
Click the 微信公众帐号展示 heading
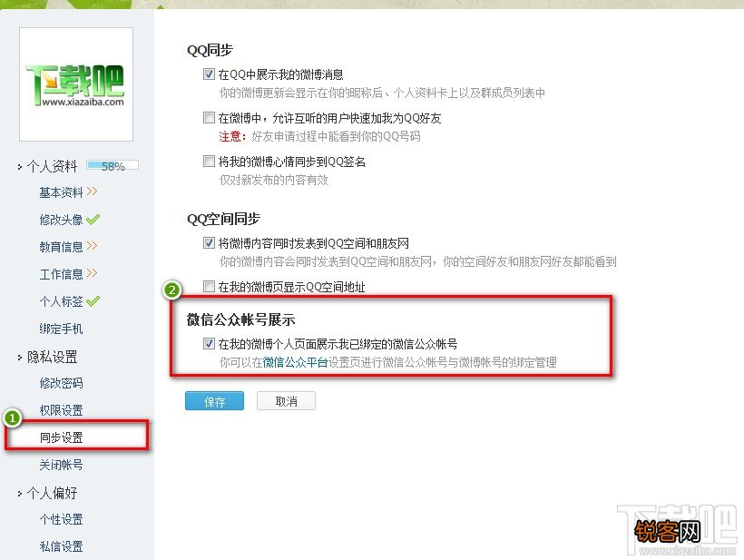click(241, 319)
